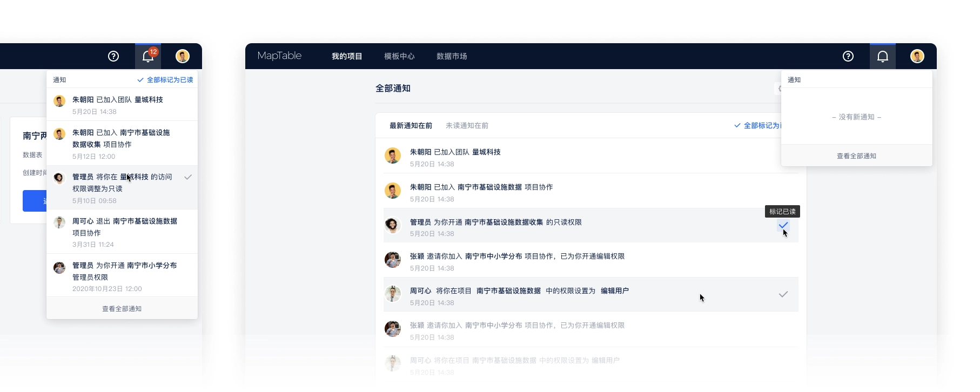
Task: Click 查看全部通知 at bottom of dropdown notification list
Action: (122, 309)
